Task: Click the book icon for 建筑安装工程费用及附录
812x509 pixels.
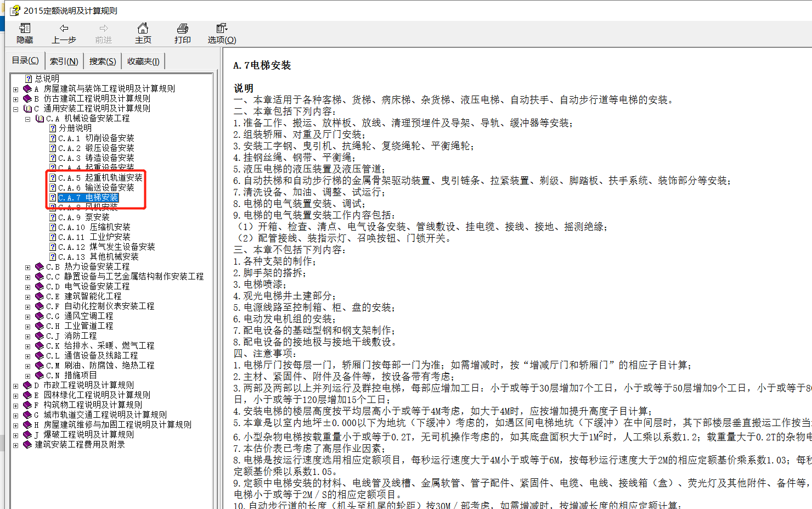Action: coord(27,444)
